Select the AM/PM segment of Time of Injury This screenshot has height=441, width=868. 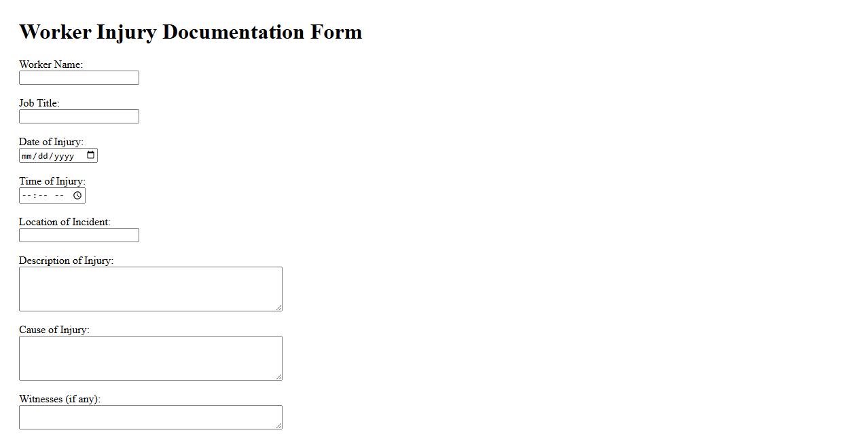(x=59, y=195)
